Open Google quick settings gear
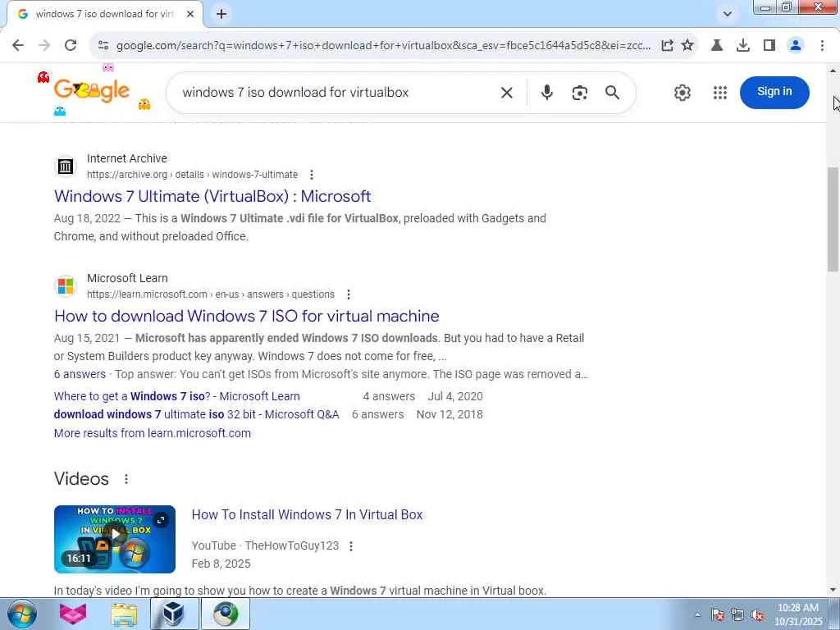This screenshot has width=840, height=630. click(682, 93)
